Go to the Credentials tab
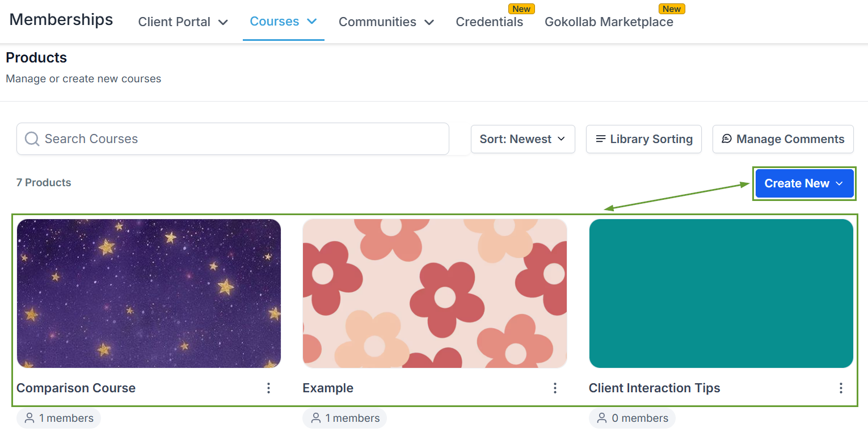This screenshot has height=436, width=868. click(489, 22)
